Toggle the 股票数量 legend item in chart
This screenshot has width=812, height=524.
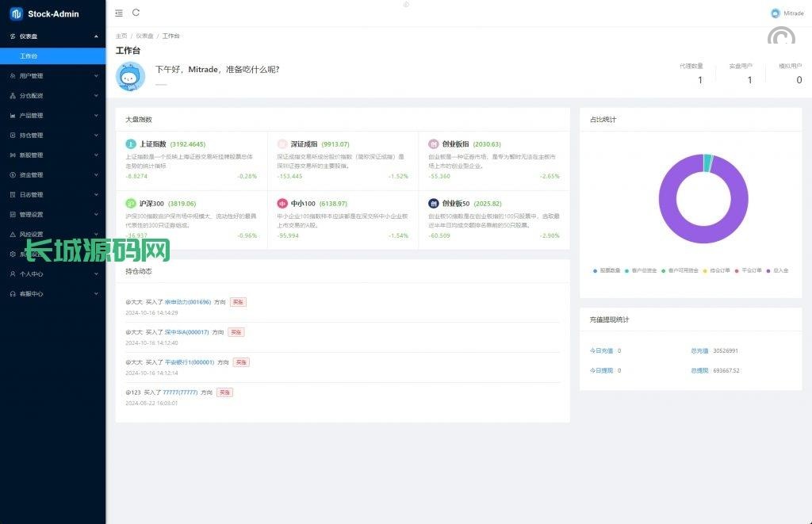point(609,270)
